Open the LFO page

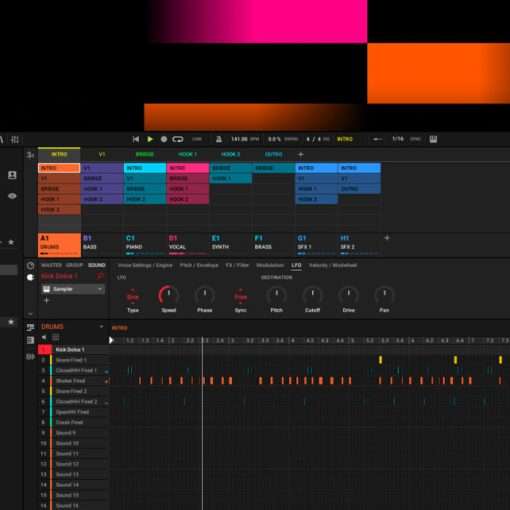[296, 265]
